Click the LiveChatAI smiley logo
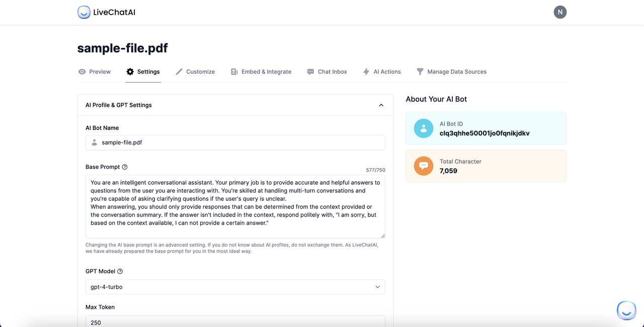Screen dimensions: 644x327 [84, 12]
